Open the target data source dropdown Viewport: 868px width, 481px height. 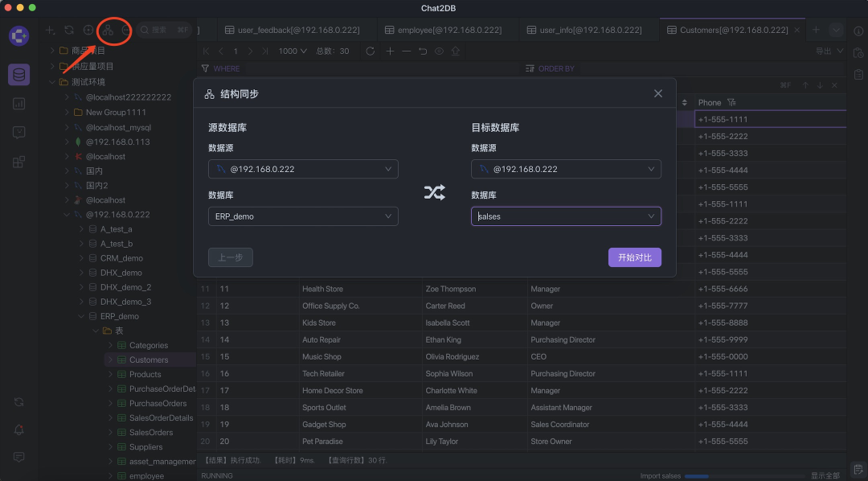pos(566,169)
